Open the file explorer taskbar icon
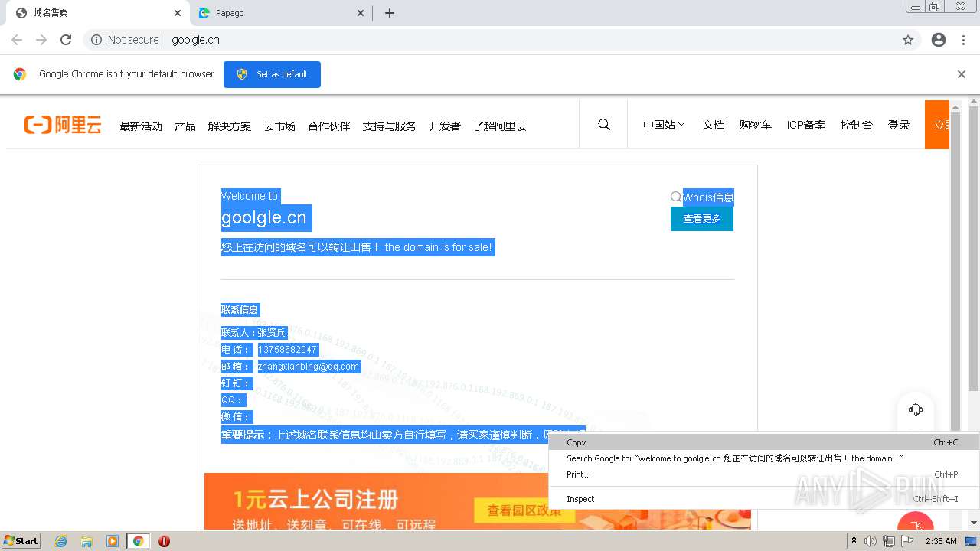980x551 pixels. (x=87, y=541)
